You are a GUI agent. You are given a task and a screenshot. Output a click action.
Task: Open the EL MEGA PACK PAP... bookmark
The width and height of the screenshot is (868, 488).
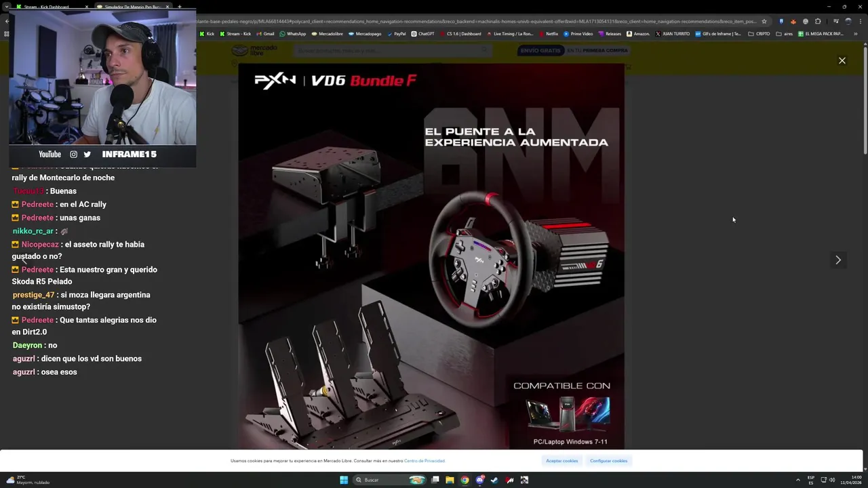pos(821,33)
